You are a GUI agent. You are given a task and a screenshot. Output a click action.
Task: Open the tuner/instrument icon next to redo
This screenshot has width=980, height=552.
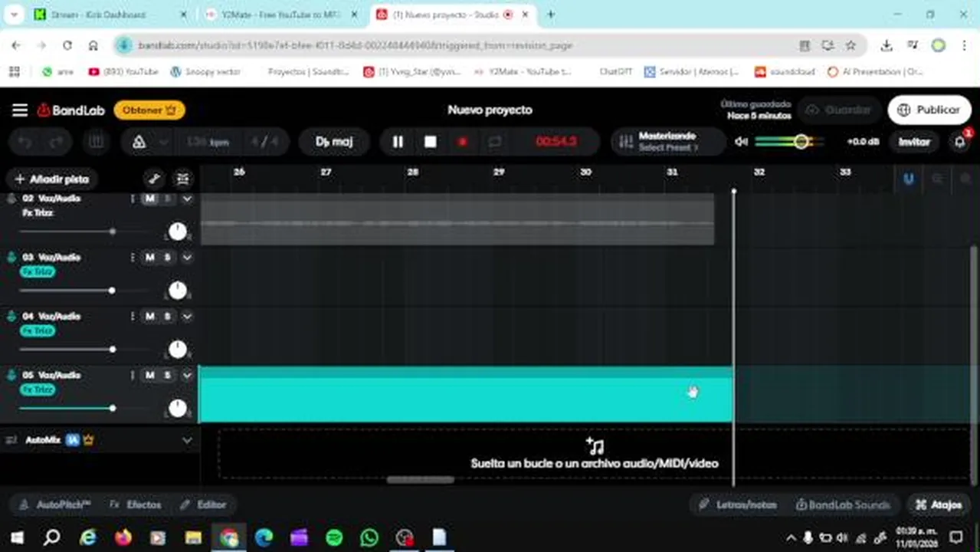97,142
